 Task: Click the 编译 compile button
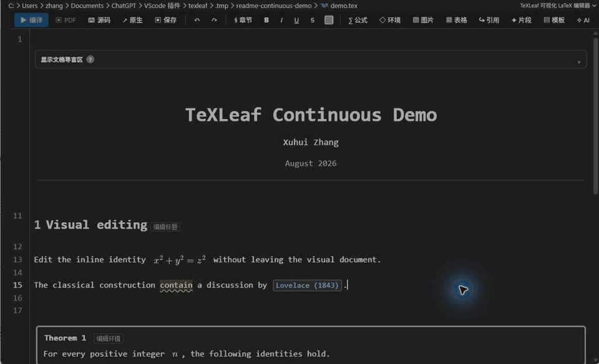click(x=31, y=20)
